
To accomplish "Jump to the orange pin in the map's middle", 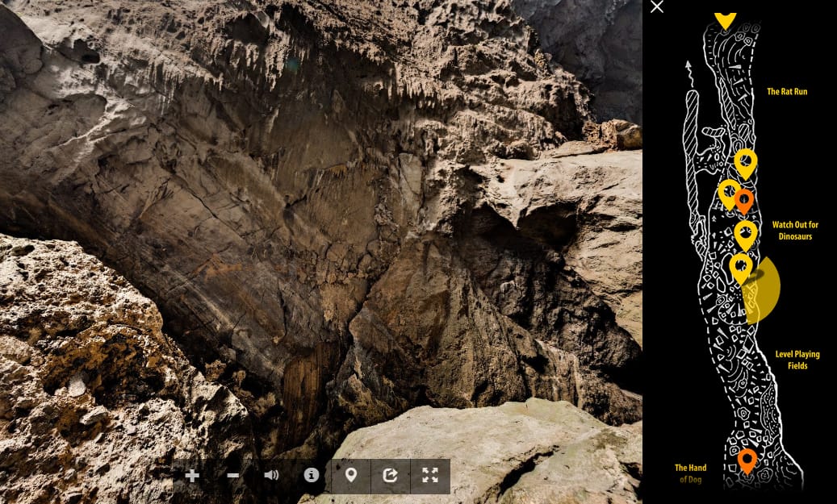I will tap(744, 202).
